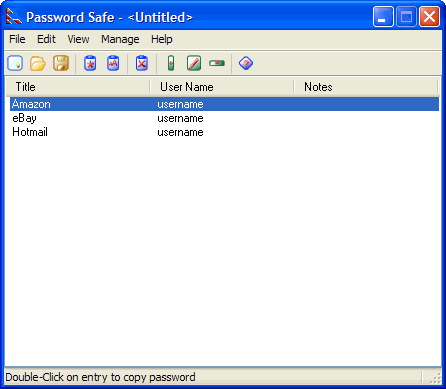Copy password to clipboard asterisk icon
Screen dimensions: 446x389
pos(90,63)
